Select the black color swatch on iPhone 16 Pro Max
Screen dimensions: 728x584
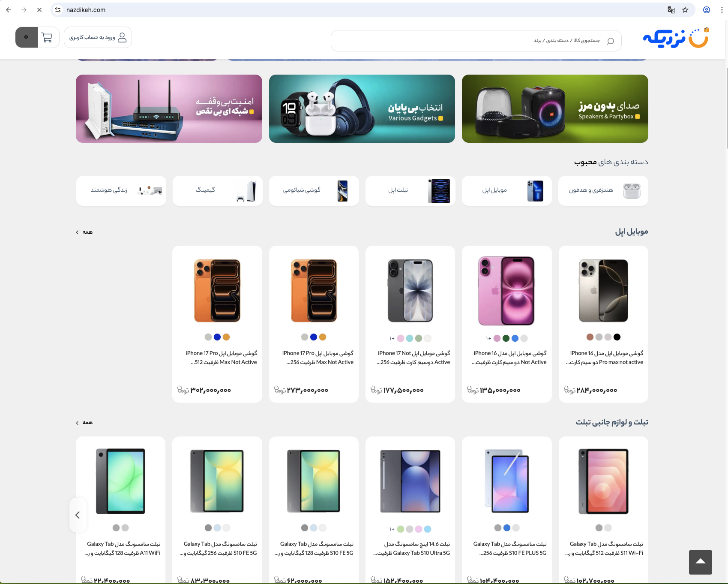(x=617, y=337)
